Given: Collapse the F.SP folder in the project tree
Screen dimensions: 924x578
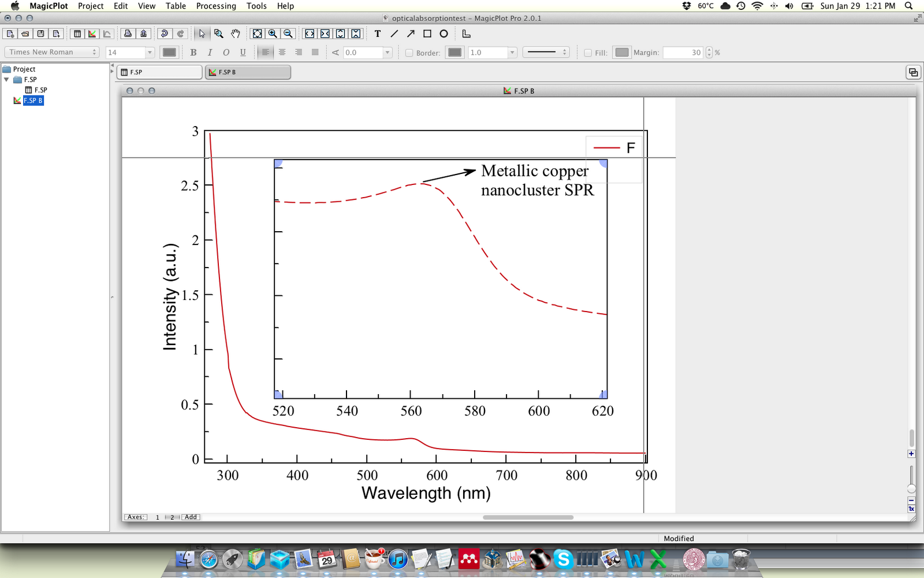Looking at the screenshot, I should click(x=8, y=79).
